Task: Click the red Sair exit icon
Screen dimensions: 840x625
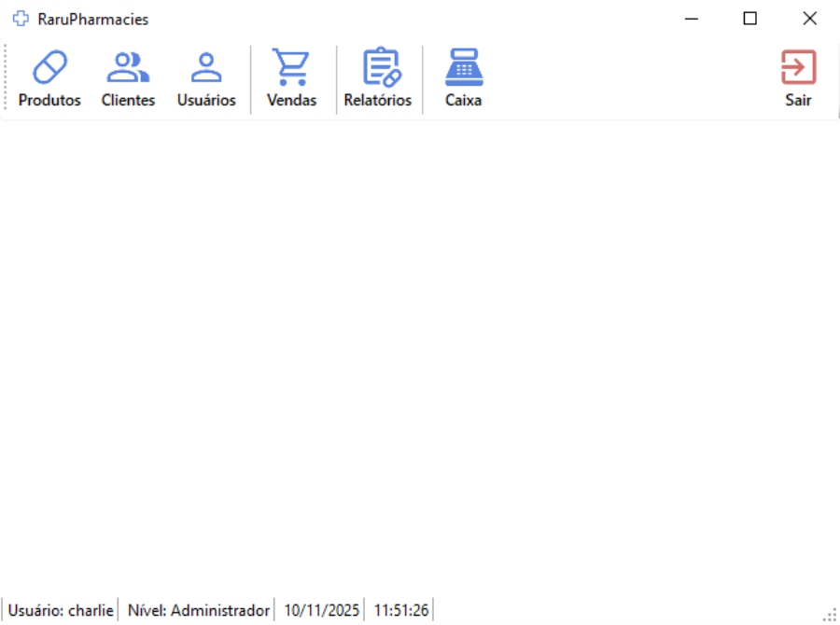Action: coord(798,68)
